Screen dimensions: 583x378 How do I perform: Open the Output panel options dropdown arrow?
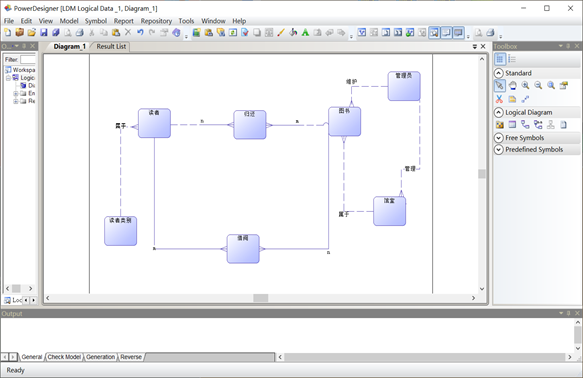[x=561, y=313]
